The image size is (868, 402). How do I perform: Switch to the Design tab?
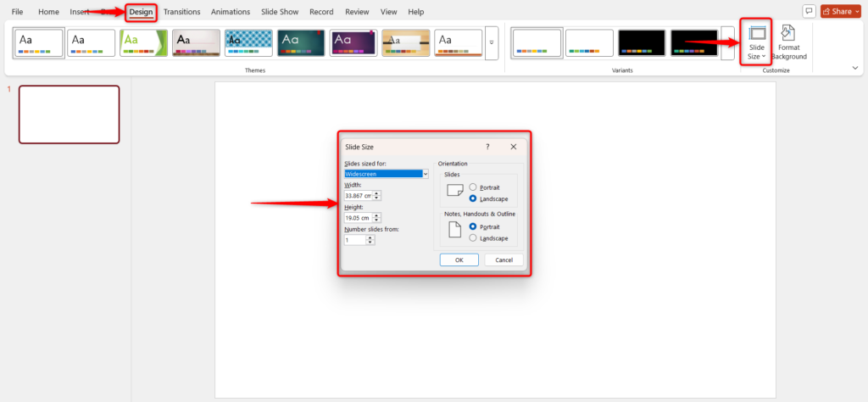142,12
